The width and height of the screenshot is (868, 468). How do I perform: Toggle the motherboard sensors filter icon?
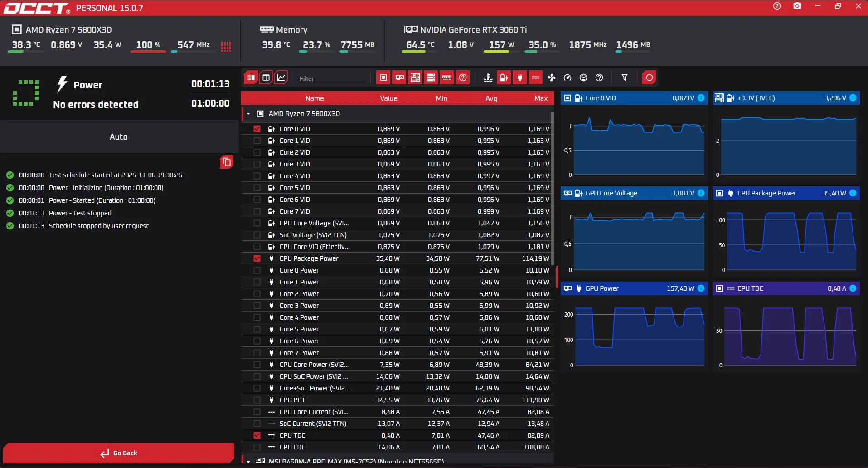415,78
